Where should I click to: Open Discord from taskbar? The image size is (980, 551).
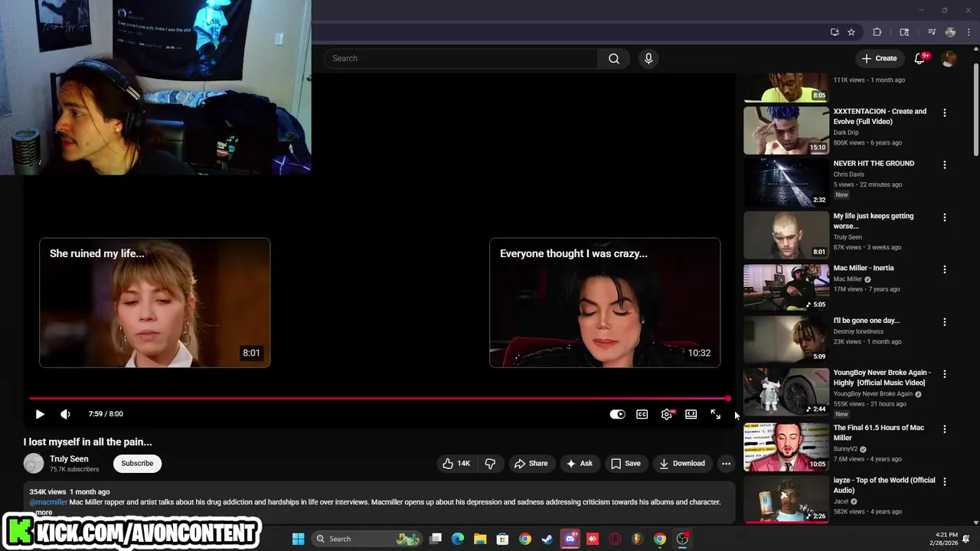[x=570, y=539]
